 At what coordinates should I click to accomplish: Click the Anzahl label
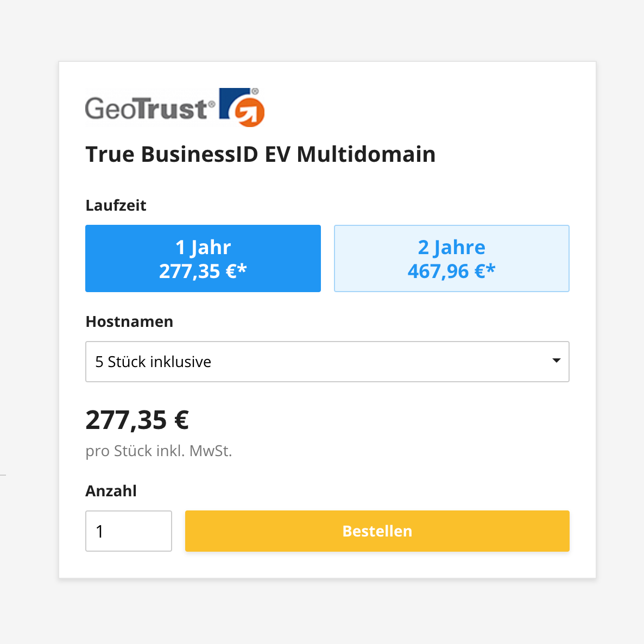point(111,491)
